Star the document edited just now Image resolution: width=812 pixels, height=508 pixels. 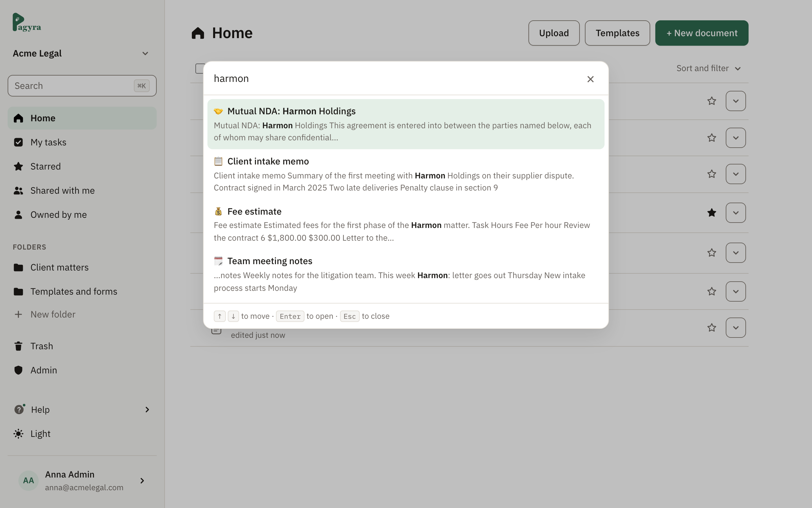click(711, 328)
